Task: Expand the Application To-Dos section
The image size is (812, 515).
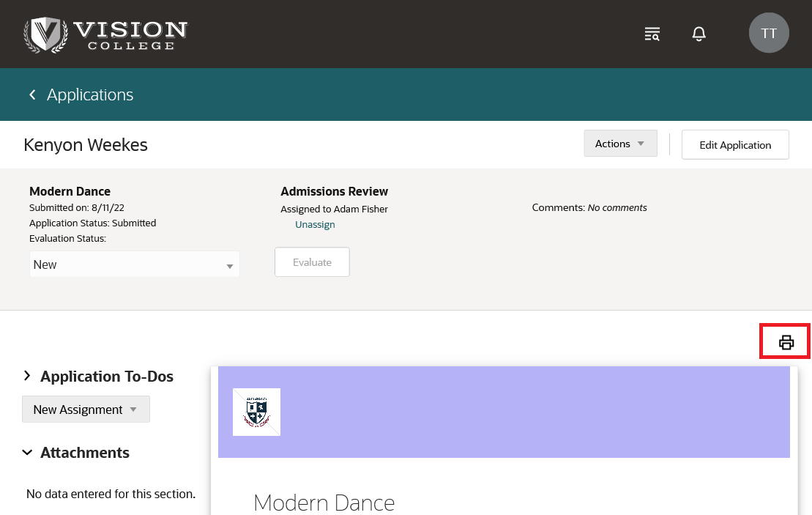Action: (28, 377)
